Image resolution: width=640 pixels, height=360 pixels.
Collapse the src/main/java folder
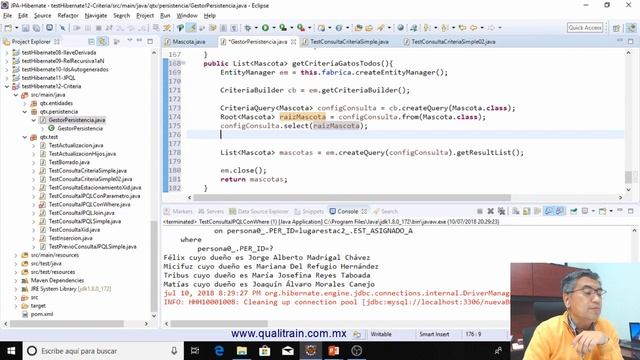(x=16, y=95)
